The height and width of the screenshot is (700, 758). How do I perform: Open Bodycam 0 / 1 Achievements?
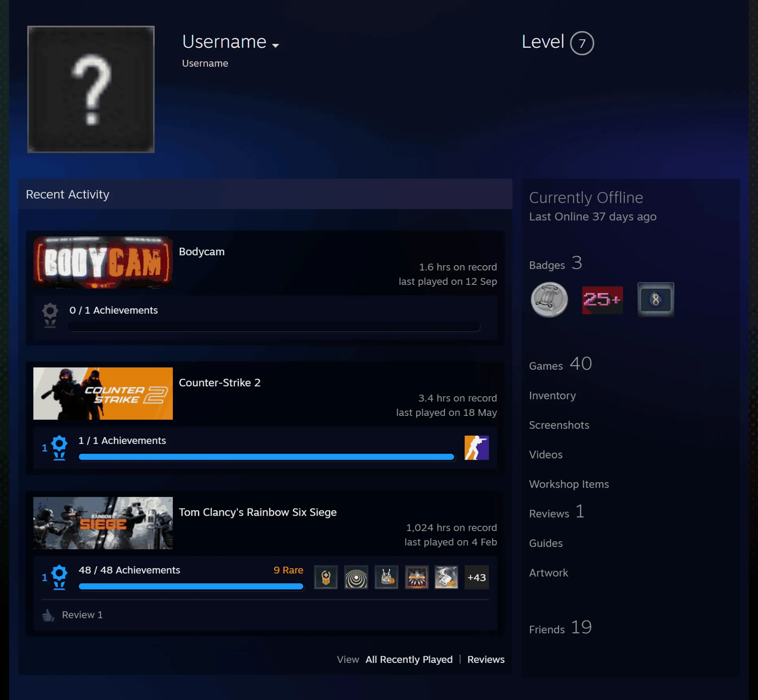114,310
